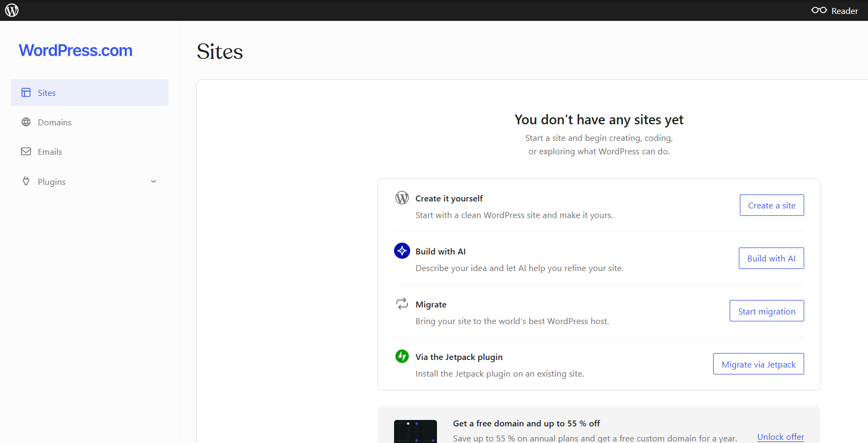The image size is (868, 443).
Task: Click the Build with AI button
Action: (x=771, y=258)
